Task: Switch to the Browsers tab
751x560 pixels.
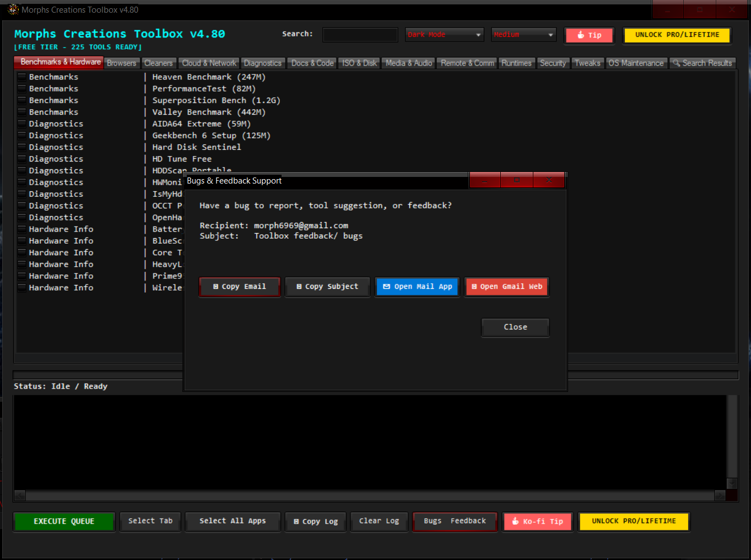Action: [121, 63]
